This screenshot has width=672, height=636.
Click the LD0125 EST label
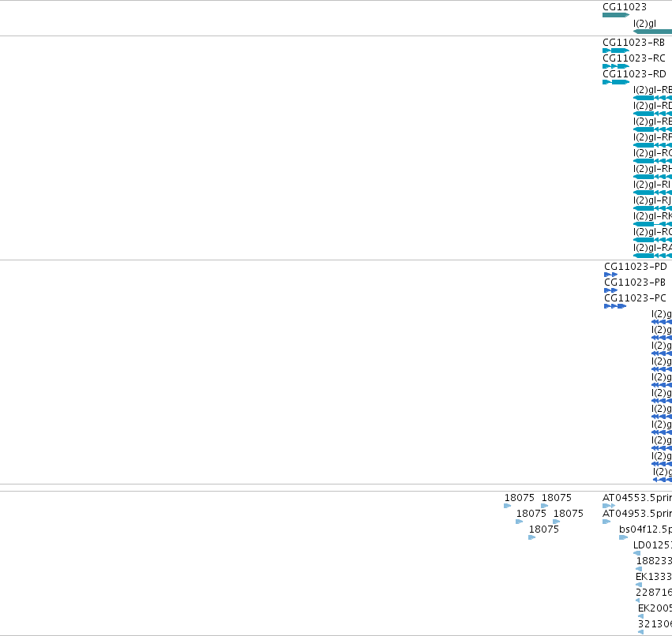[653, 545]
